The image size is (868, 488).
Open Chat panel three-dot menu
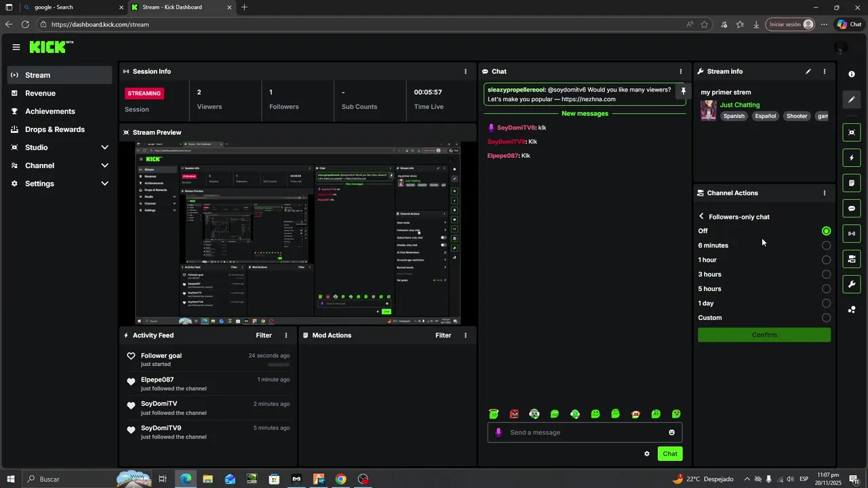tap(681, 71)
